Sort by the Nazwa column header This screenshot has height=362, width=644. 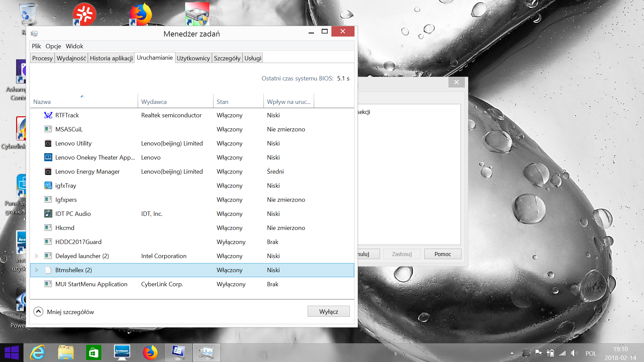tap(84, 102)
